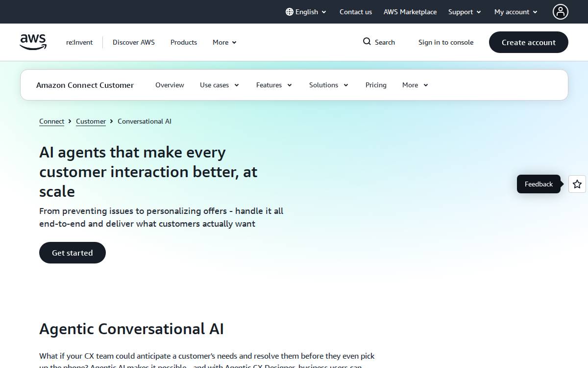Click the Get started button
588x368 pixels.
point(73,253)
